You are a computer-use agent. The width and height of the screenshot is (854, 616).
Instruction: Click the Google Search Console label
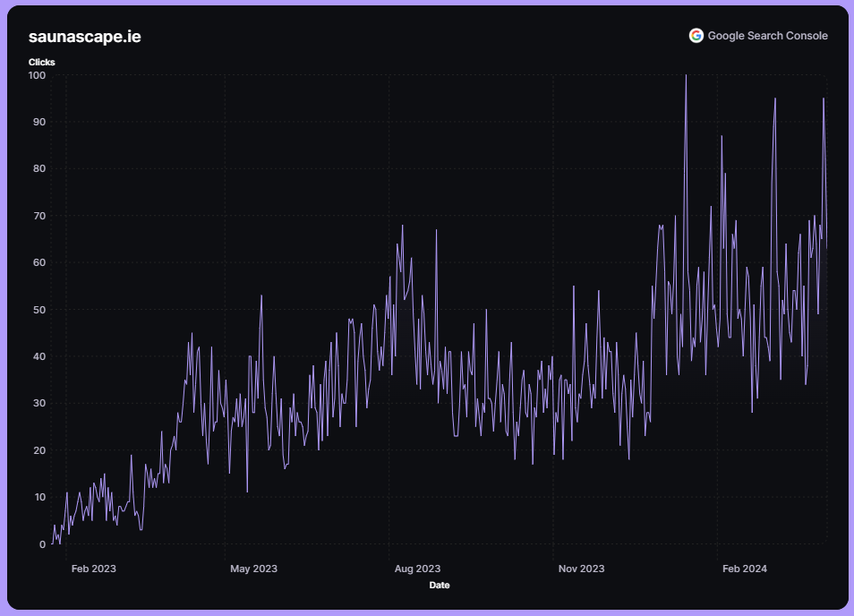pos(767,36)
